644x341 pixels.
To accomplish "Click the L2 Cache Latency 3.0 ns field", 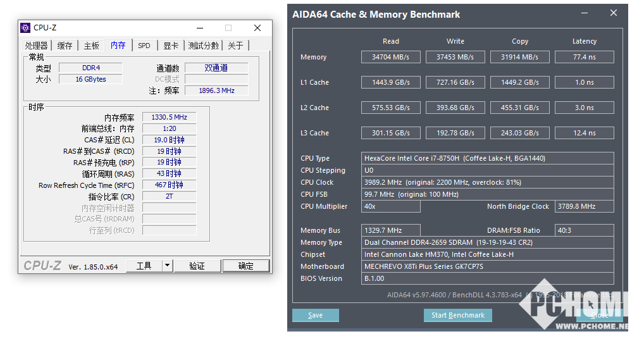I will [585, 108].
